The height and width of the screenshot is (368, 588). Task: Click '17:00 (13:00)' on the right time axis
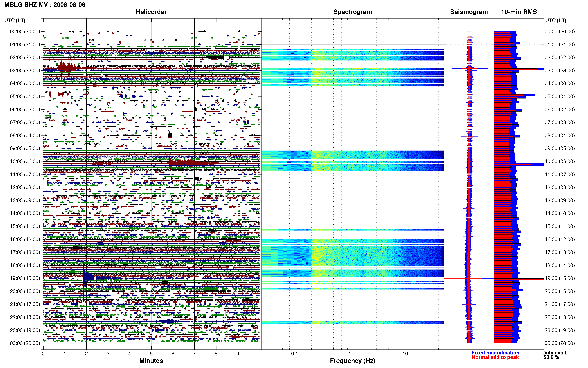pos(560,252)
